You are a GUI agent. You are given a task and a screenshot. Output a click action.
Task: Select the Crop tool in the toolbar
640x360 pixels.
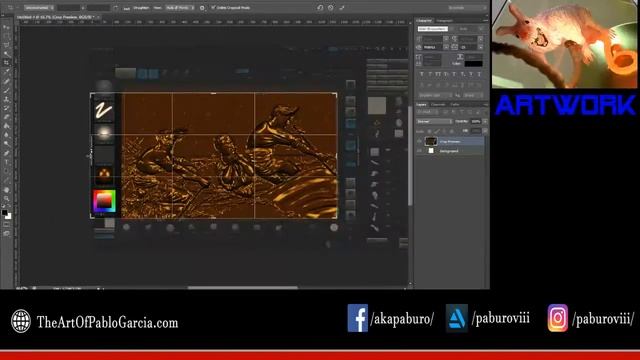(6, 63)
